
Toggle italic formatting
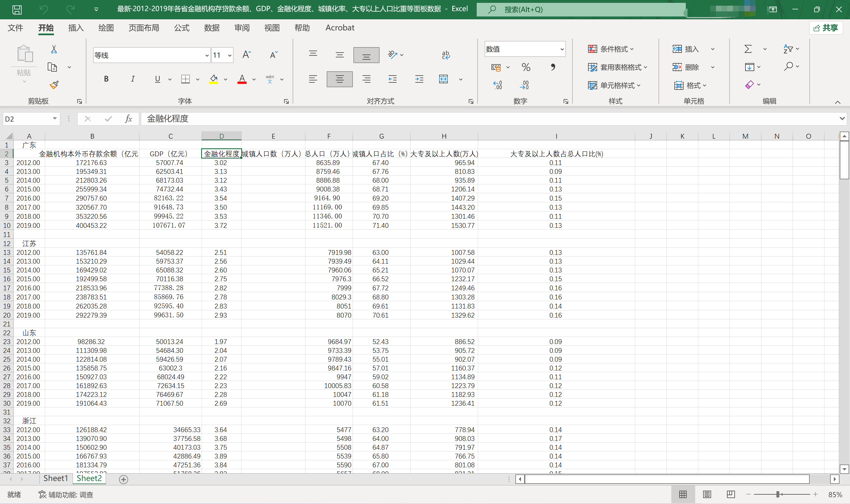pyautogui.click(x=132, y=79)
